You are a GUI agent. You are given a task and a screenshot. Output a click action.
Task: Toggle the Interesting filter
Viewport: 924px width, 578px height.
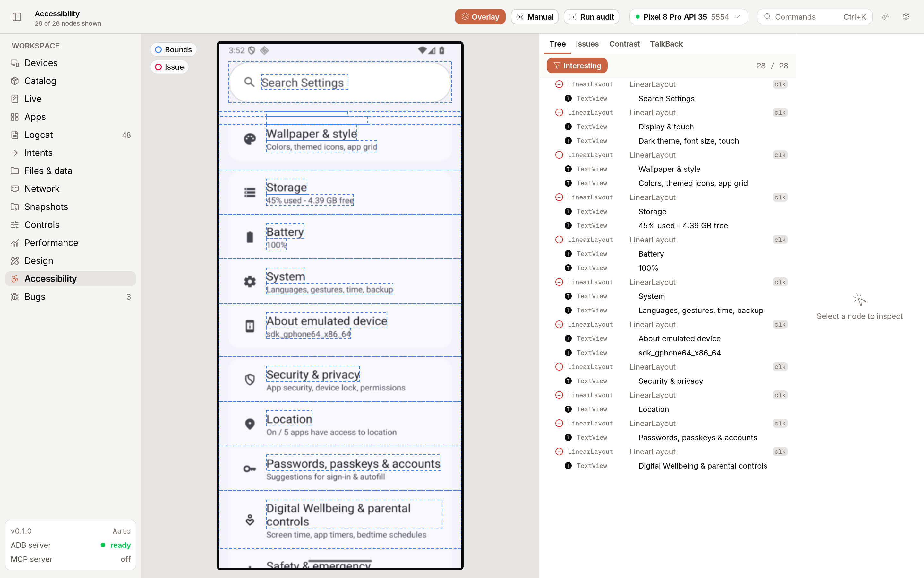click(x=577, y=66)
